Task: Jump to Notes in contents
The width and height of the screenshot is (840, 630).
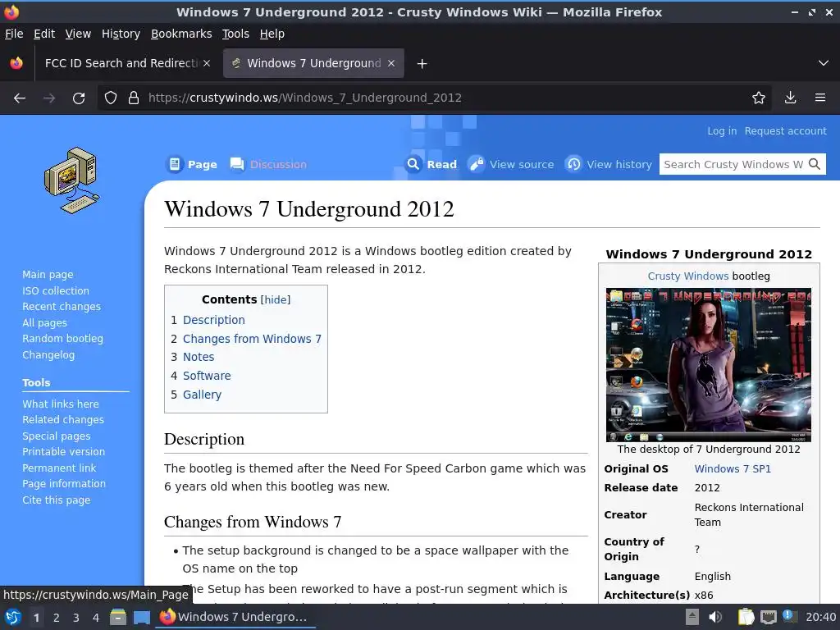Action: point(199,357)
